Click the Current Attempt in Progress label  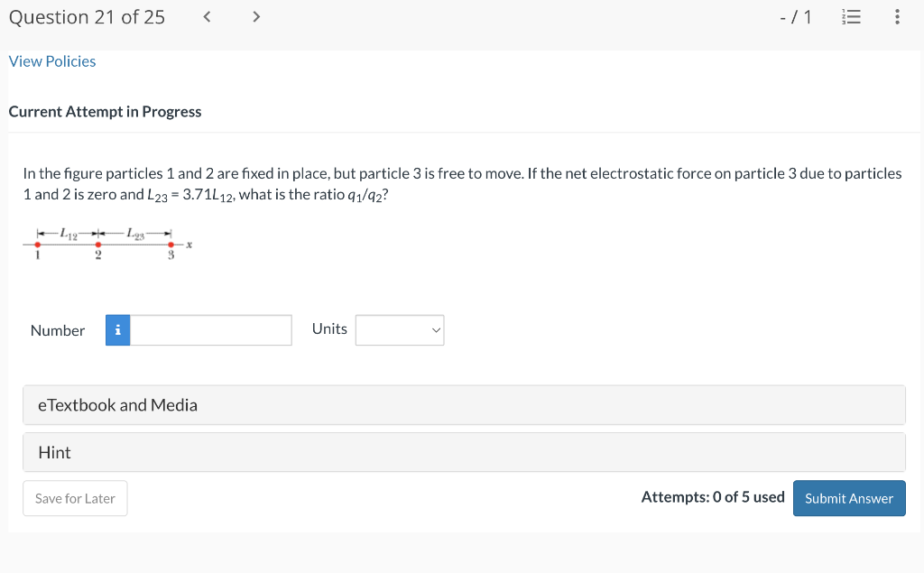point(105,112)
